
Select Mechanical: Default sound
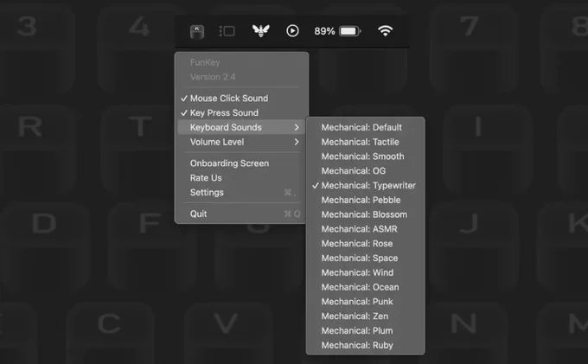point(365,127)
